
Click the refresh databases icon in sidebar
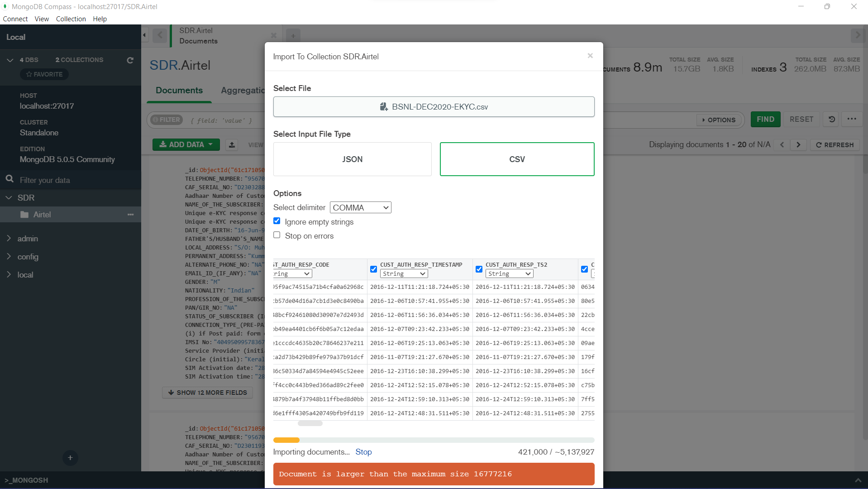tap(130, 60)
